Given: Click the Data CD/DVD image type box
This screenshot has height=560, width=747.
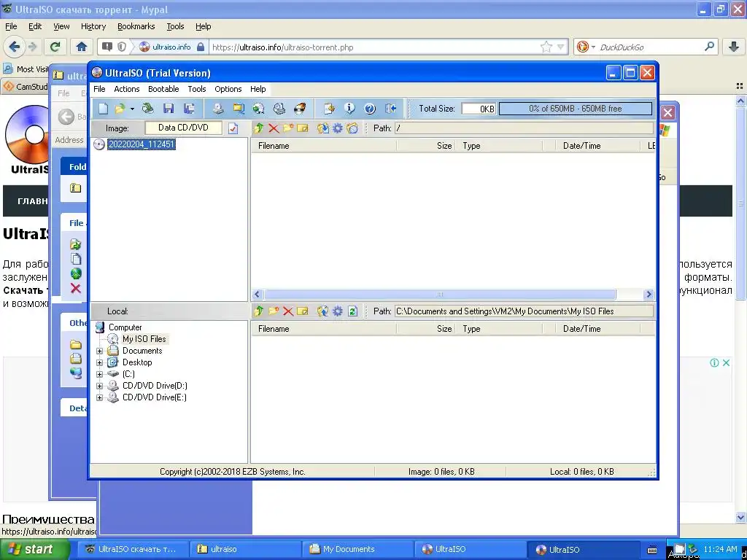Looking at the screenshot, I should 183,128.
